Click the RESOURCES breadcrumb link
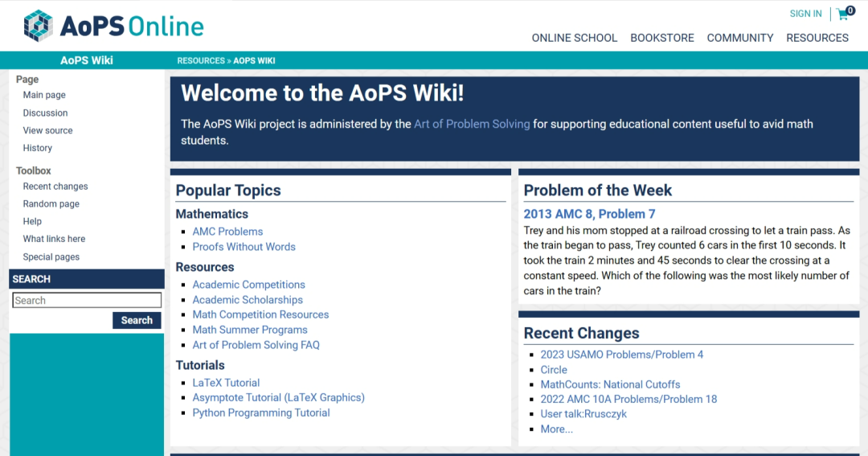 coord(201,61)
